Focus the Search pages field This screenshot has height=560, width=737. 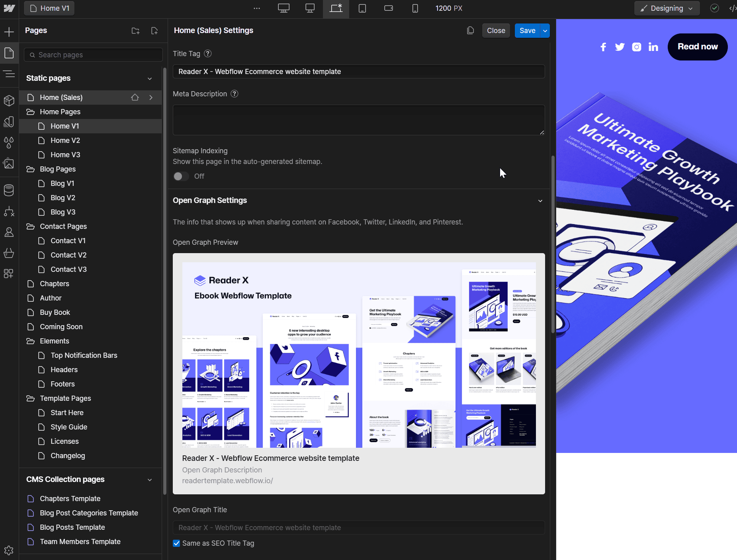pyautogui.click(x=93, y=55)
